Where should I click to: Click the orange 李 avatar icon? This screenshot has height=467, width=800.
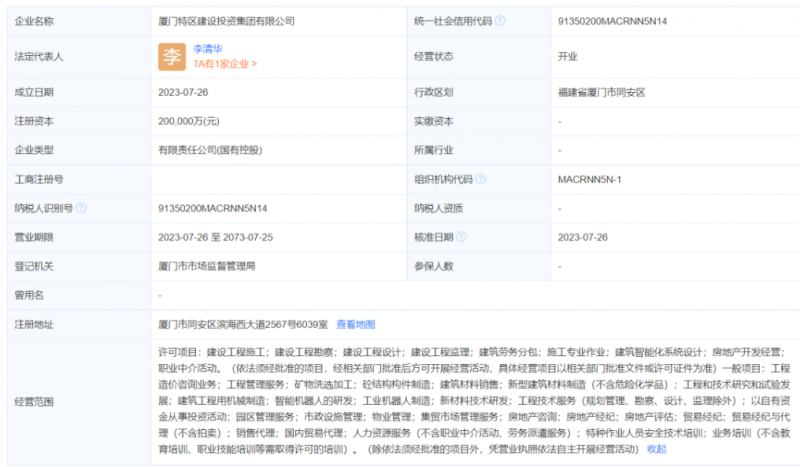pyautogui.click(x=172, y=56)
